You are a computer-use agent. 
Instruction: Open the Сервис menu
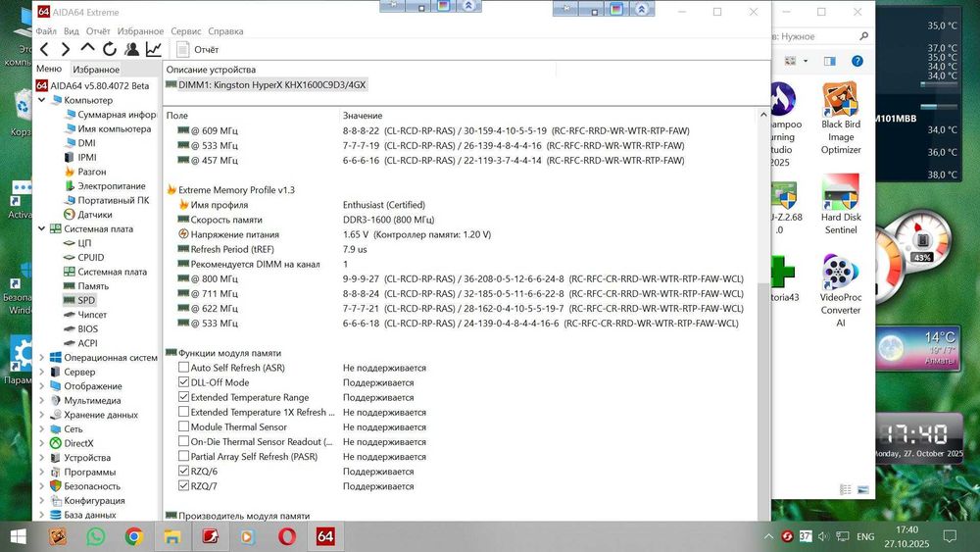coord(185,31)
